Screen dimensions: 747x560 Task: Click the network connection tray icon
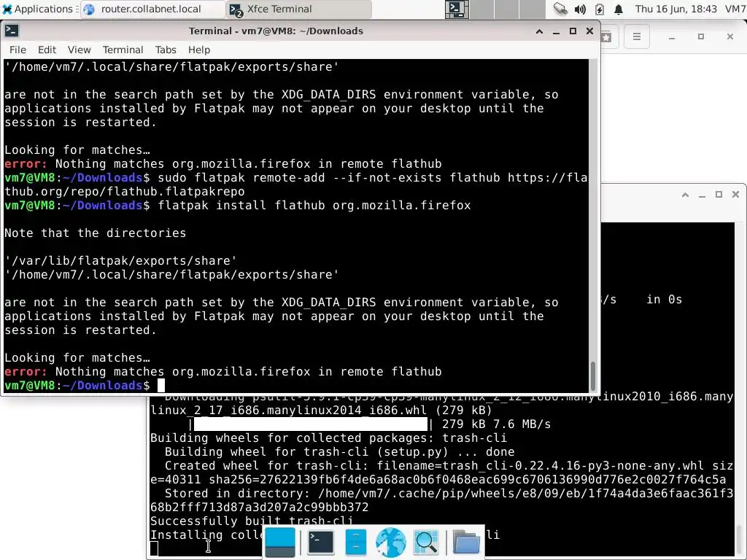(560, 9)
